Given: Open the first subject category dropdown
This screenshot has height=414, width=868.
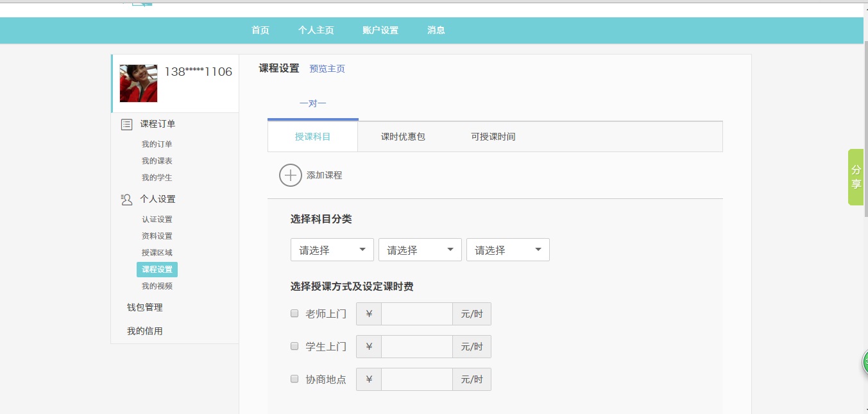Looking at the screenshot, I should [x=332, y=250].
